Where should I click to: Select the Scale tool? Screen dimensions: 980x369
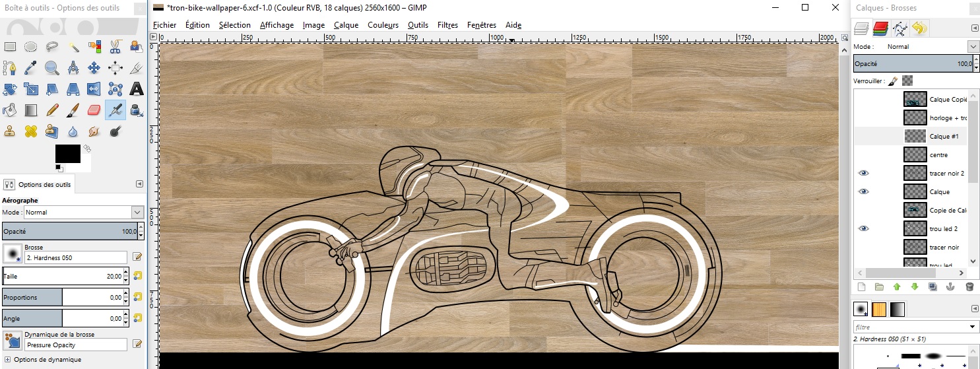tap(31, 89)
